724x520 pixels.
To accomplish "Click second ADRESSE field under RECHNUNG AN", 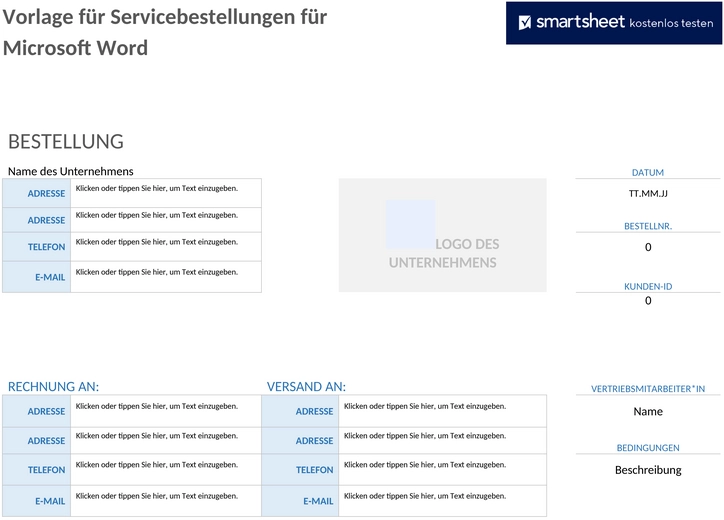I will click(166, 441).
